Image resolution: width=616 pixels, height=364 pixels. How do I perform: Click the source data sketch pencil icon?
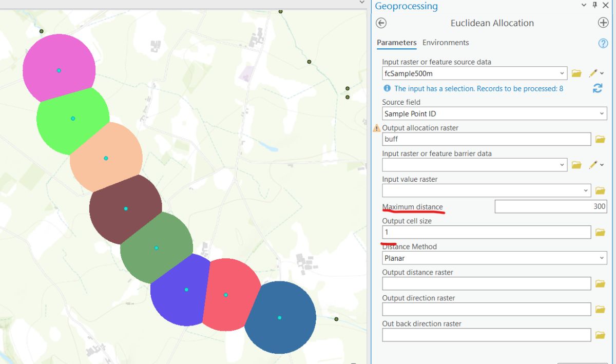pos(593,73)
